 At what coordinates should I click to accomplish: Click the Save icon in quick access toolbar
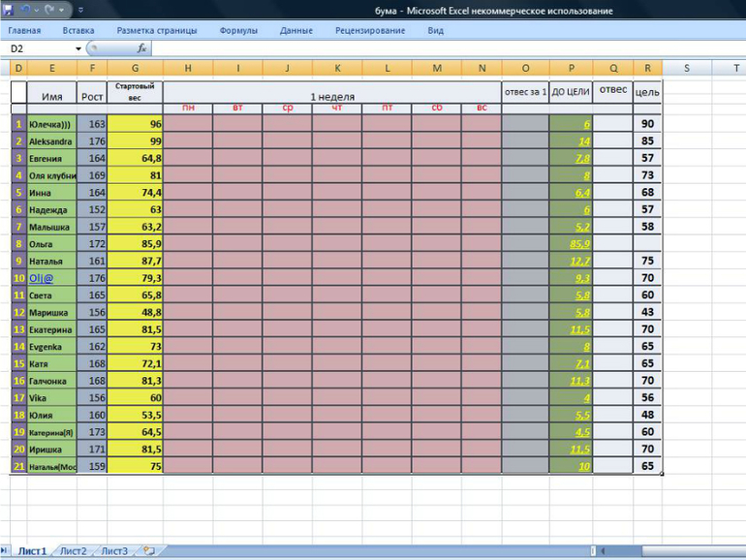coord(10,10)
